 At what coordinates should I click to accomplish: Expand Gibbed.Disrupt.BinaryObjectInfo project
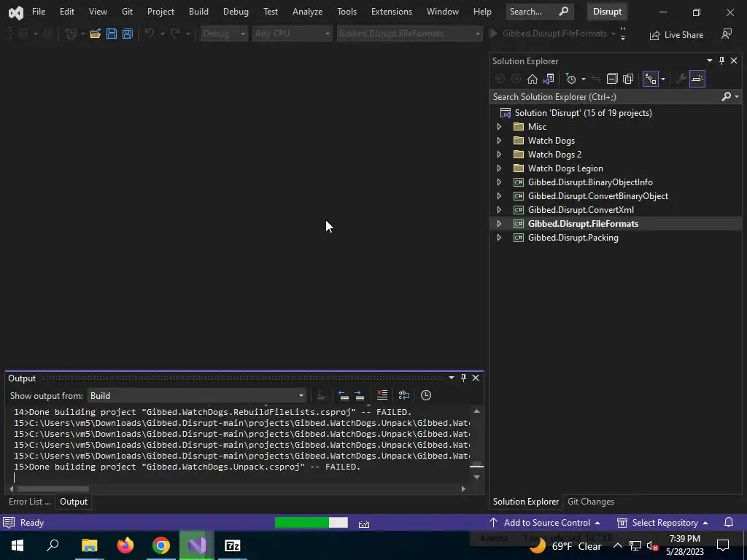[x=499, y=182]
